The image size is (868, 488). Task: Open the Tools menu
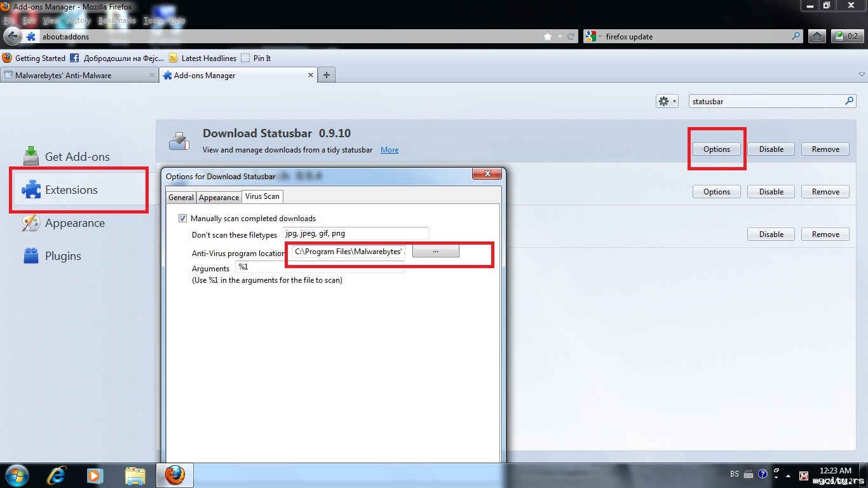(153, 20)
